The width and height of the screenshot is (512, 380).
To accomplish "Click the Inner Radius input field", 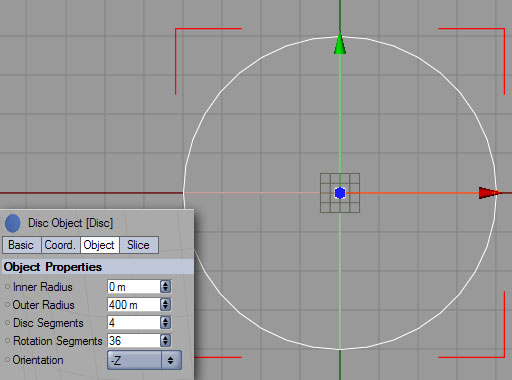I will [x=134, y=287].
